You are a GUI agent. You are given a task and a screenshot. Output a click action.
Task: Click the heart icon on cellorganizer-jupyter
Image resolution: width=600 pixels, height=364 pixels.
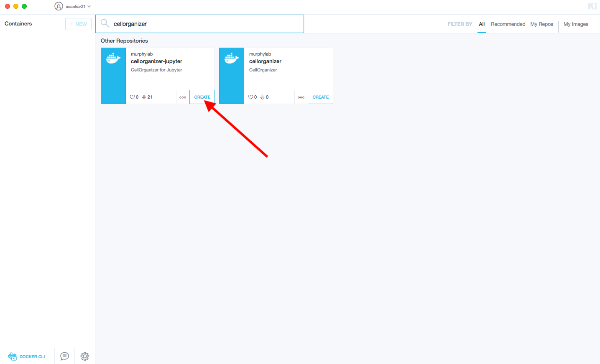click(x=132, y=97)
